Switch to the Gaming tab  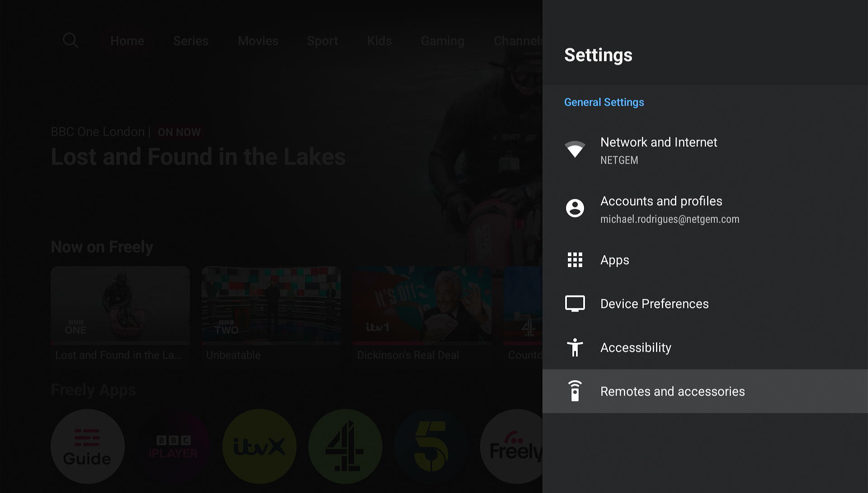442,41
